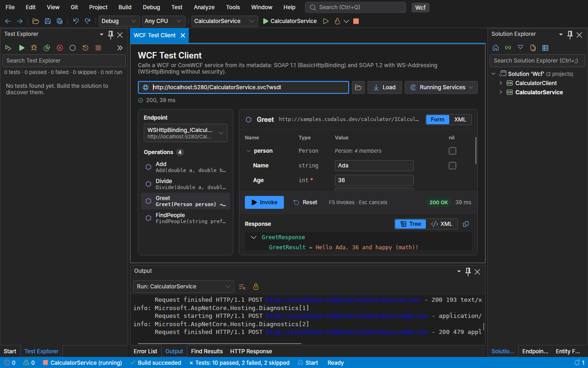Image resolution: width=588 pixels, height=368 pixels.
Task: Switch to the Error List tab
Action: coord(146,351)
